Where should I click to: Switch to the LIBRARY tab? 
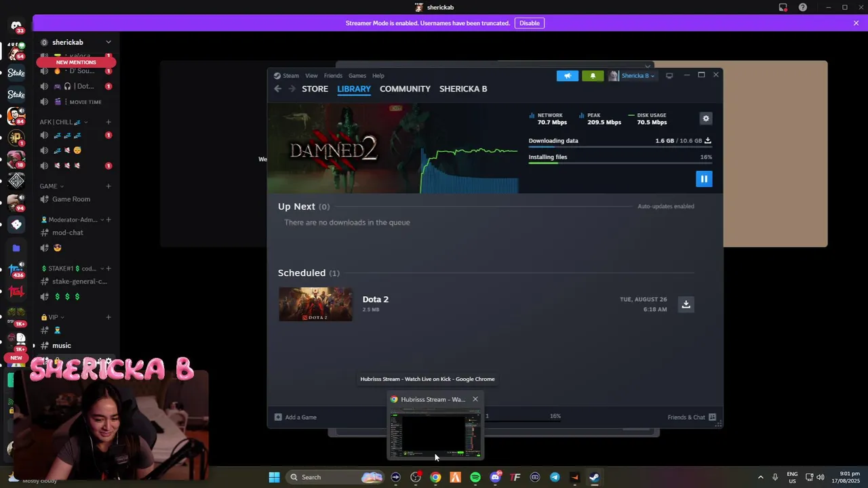click(x=354, y=89)
